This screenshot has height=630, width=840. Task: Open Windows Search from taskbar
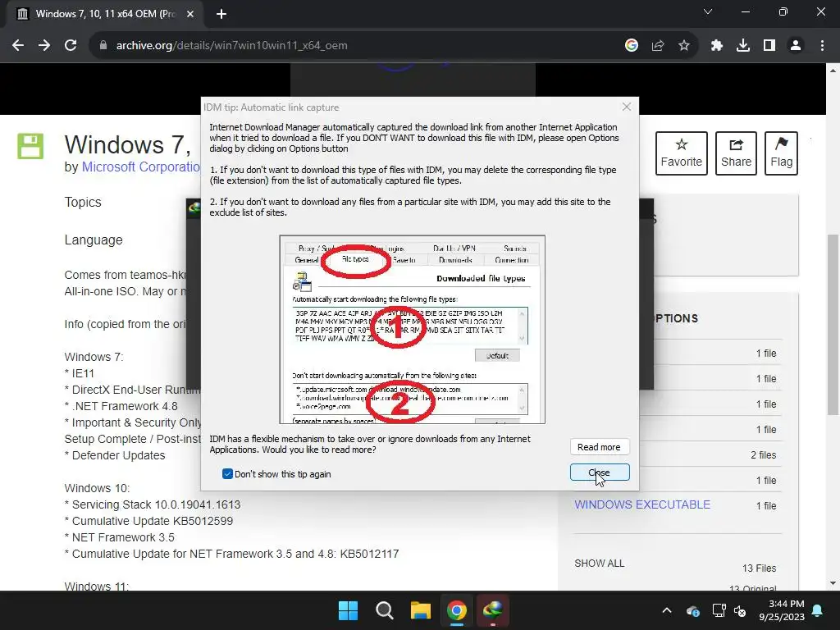coord(385,610)
